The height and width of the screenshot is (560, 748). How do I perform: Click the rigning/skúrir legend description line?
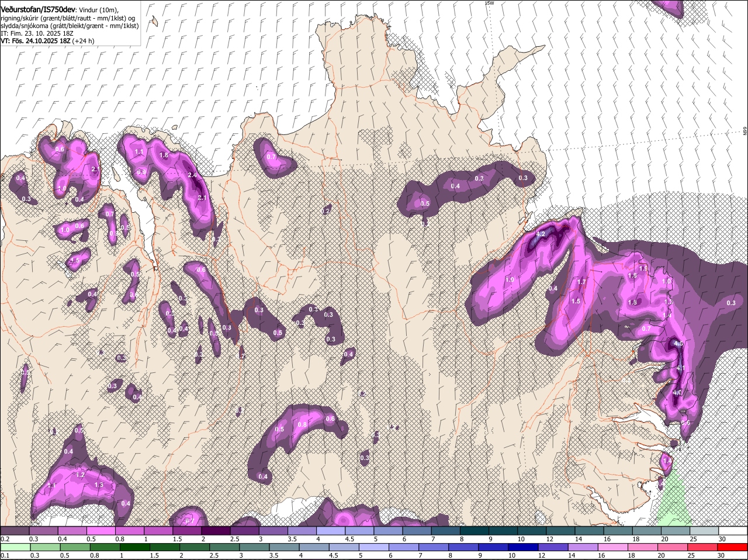68,18
